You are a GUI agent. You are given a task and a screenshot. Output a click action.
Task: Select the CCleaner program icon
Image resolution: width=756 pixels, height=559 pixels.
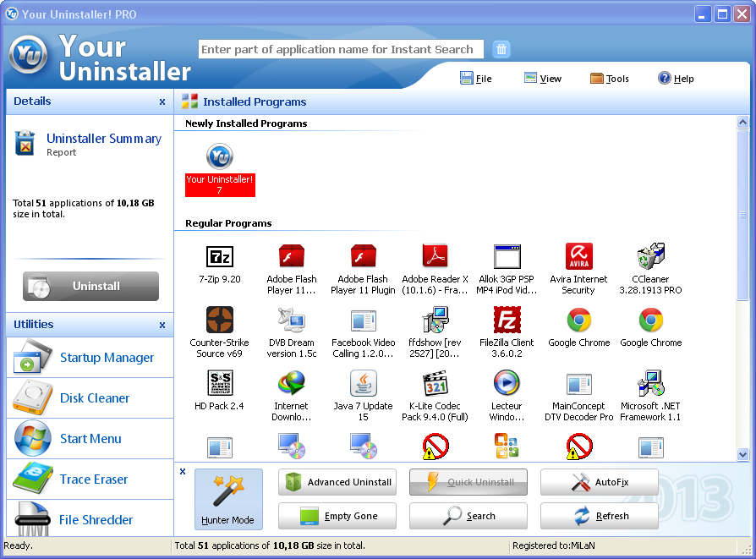650,256
